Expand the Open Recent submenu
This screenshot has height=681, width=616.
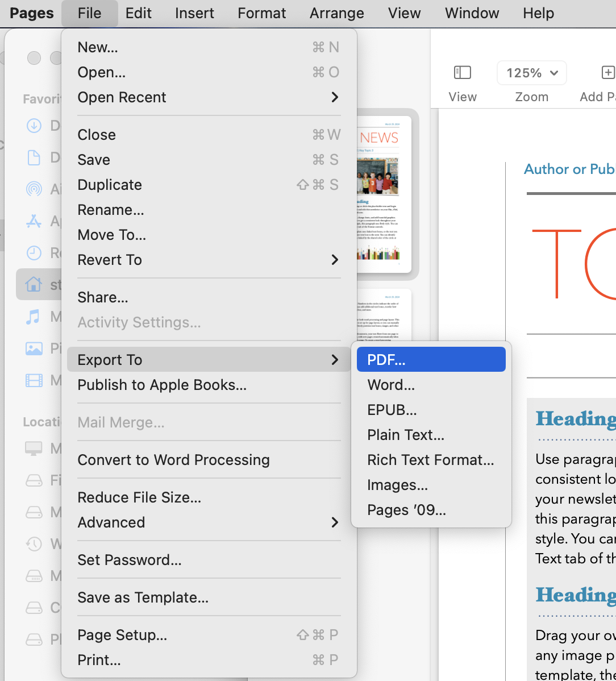pyautogui.click(x=209, y=97)
